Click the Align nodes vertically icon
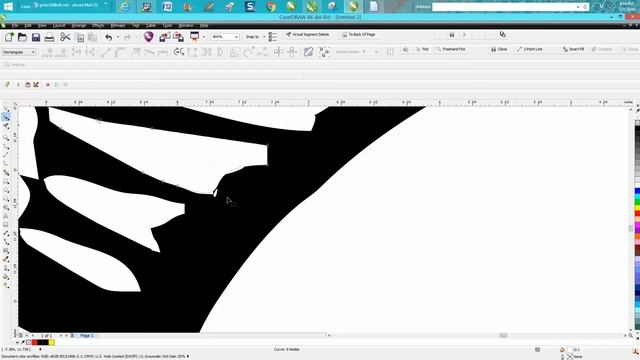Viewport: 640px width, 360px height. (x=292, y=52)
